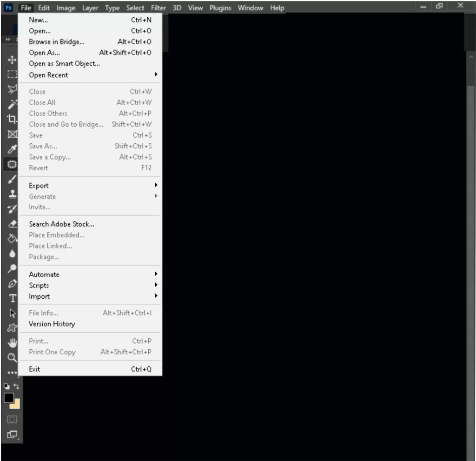The width and height of the screenshot is (476, 461).
Task: Select the Magic Wand tool
Action: (12, 104)
